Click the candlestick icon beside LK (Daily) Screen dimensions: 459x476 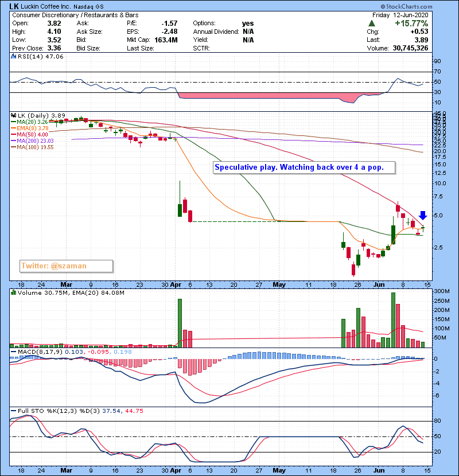(13, 115)
